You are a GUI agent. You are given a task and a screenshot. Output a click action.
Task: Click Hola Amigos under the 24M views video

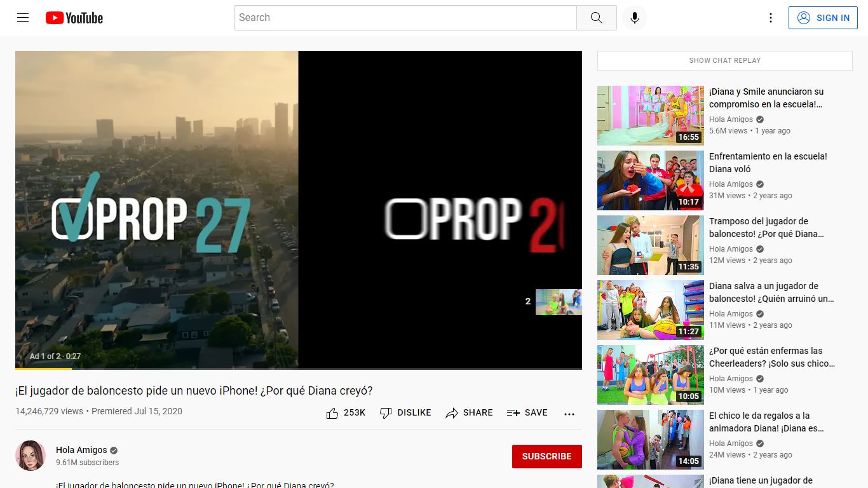click(731, 444)
